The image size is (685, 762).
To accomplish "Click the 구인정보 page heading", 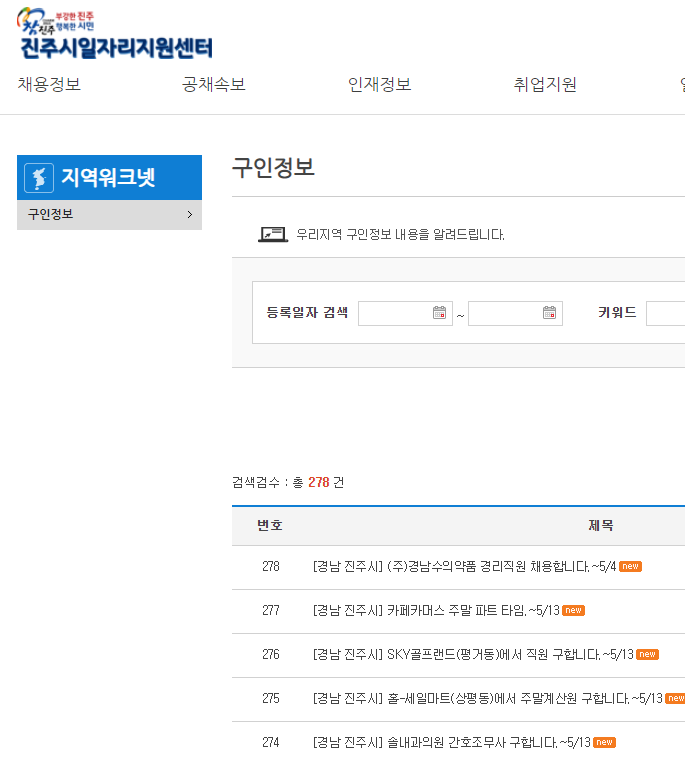I will click(x=274, y=168).
